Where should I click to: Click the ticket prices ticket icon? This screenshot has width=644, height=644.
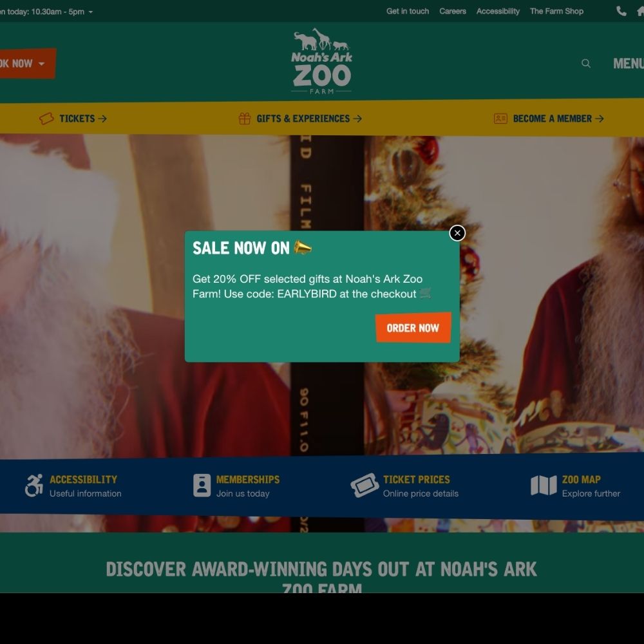tap(365, 486)
